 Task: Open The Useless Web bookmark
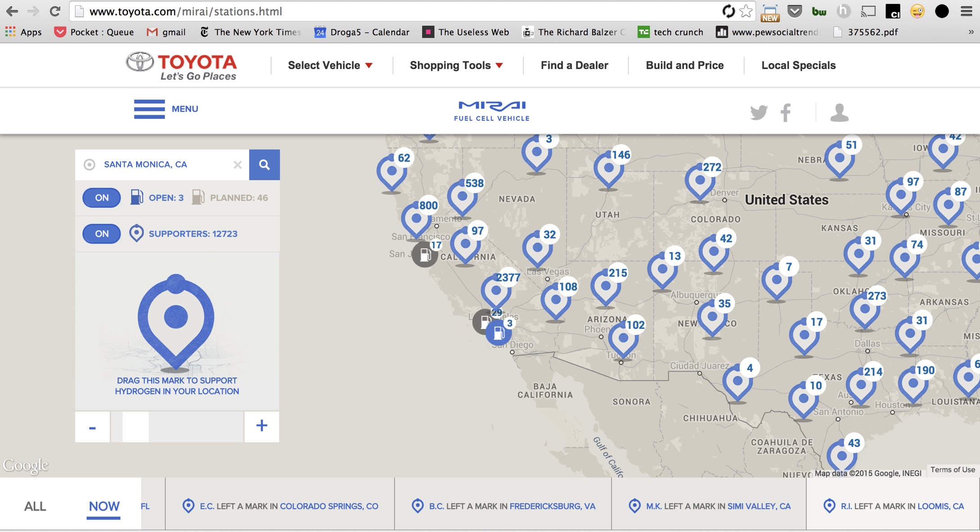(466, 32)
